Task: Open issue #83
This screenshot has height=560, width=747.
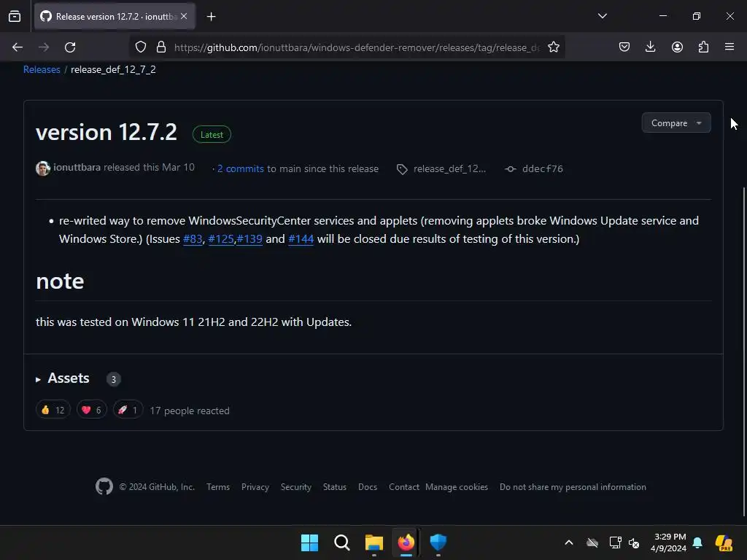Action: coord(193,239)
